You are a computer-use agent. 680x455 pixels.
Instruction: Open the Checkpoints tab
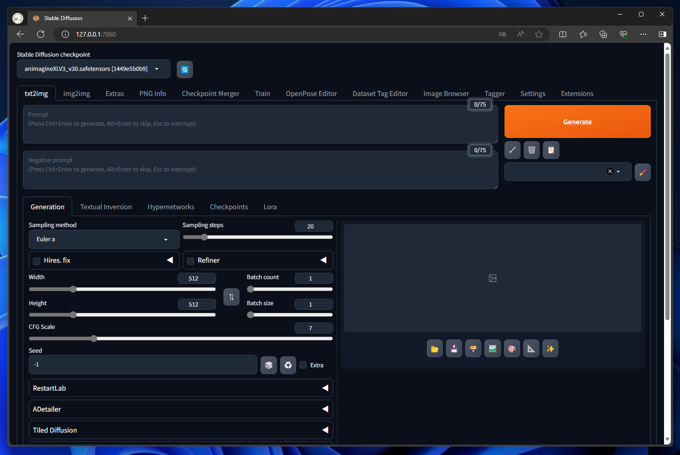229,207
